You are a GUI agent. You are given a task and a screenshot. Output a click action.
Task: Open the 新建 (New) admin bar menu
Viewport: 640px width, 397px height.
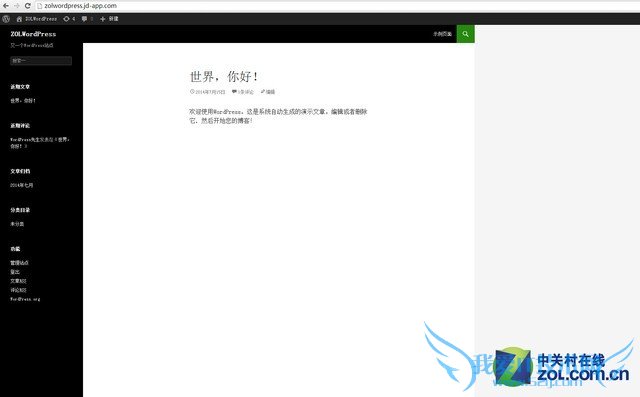(109, 19)
